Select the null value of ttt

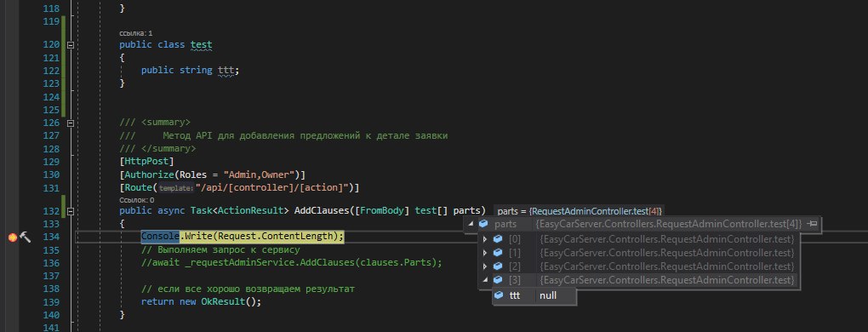pyautogui.click(x=548, y=295)
